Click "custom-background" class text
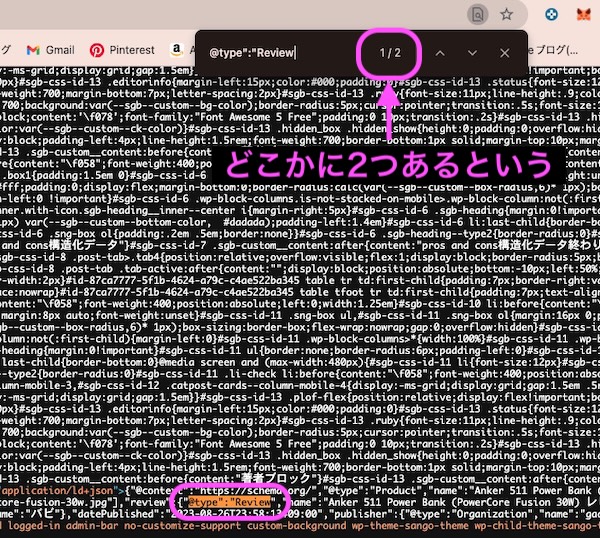Viewport: 600px width, 538px height. point(296,525)
